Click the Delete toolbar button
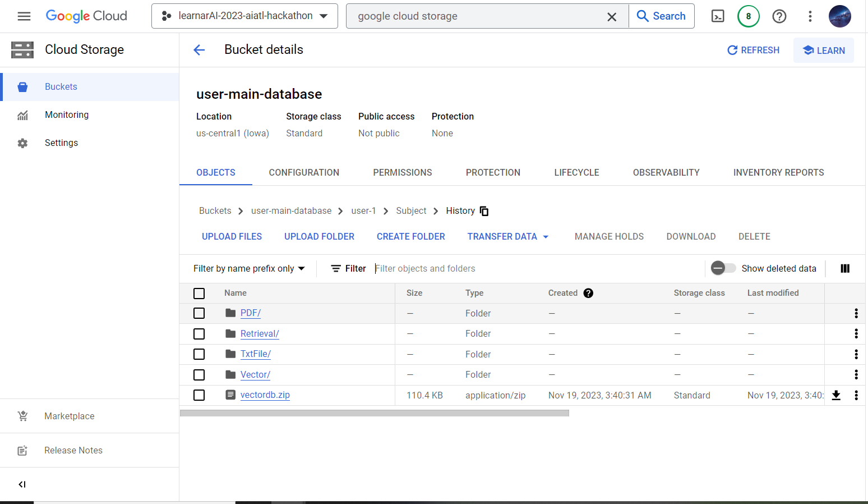 (754, 237)
